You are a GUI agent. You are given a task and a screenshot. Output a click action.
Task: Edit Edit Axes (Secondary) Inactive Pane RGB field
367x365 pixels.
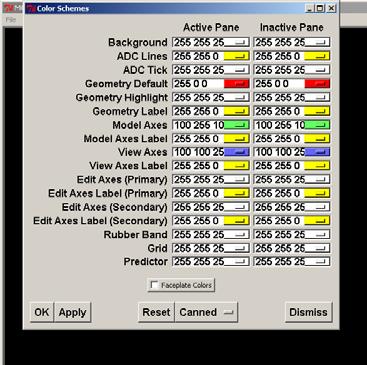tap(279, 207)
